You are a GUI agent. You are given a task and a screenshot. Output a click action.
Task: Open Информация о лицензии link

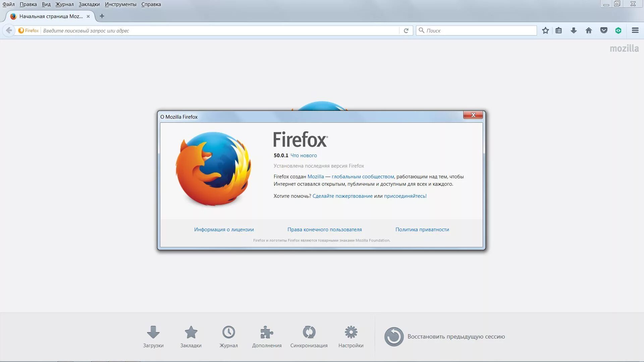[224, 230]
